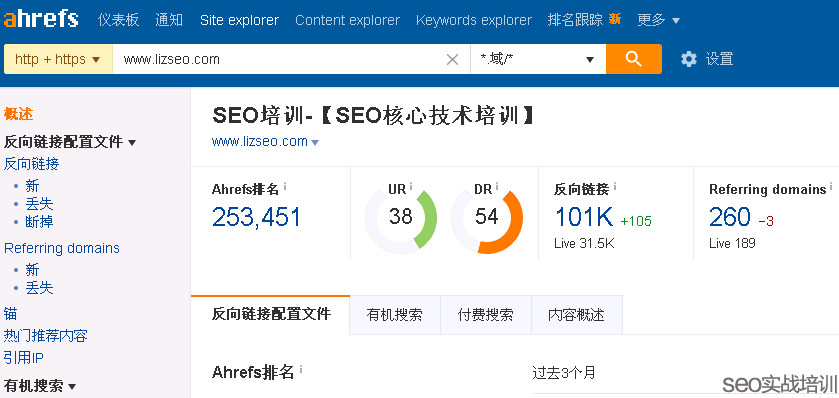Click Ahrefs rank value 253,451
Image resolution: width=839 pixels, height=398 pixels.
[x=256, y=217]
